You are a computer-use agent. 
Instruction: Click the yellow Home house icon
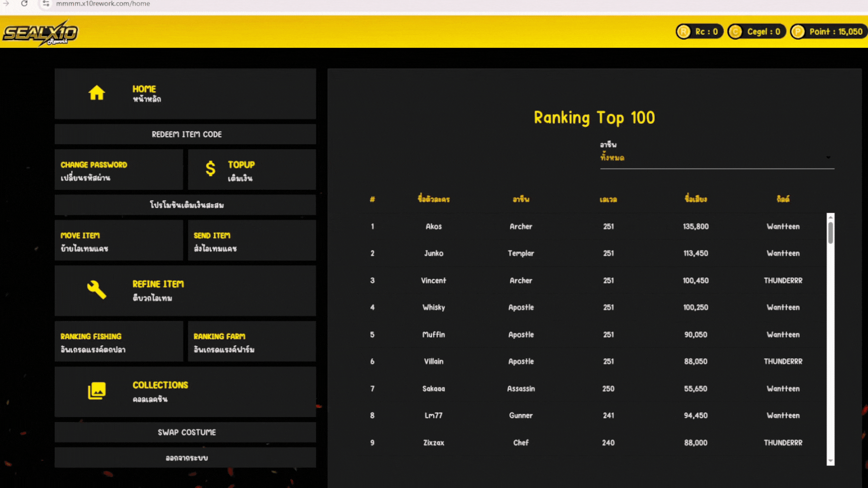[x=96, y=93]
